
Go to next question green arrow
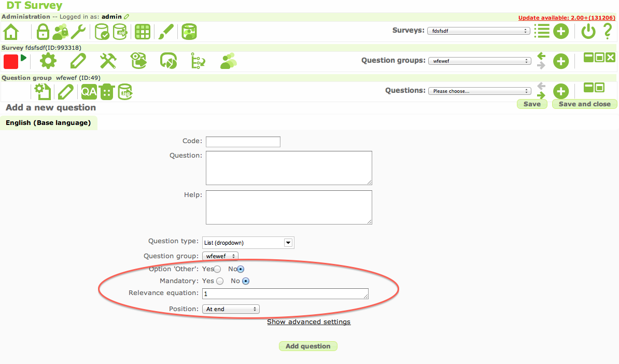[x=541, y=95]
